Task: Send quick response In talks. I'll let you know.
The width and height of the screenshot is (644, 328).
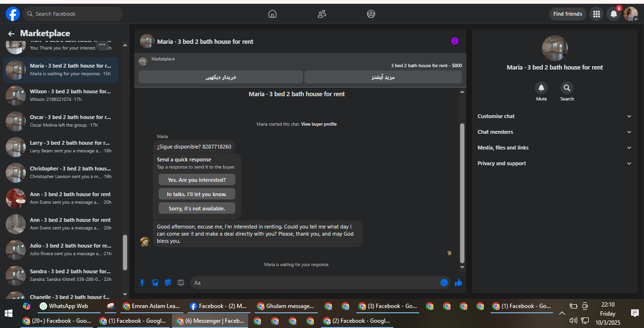Action: 197,194
